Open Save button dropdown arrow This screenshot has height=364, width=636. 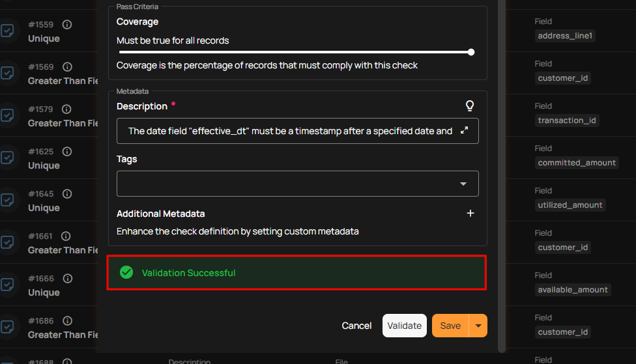pyautogui.click(x=478, y=326)
